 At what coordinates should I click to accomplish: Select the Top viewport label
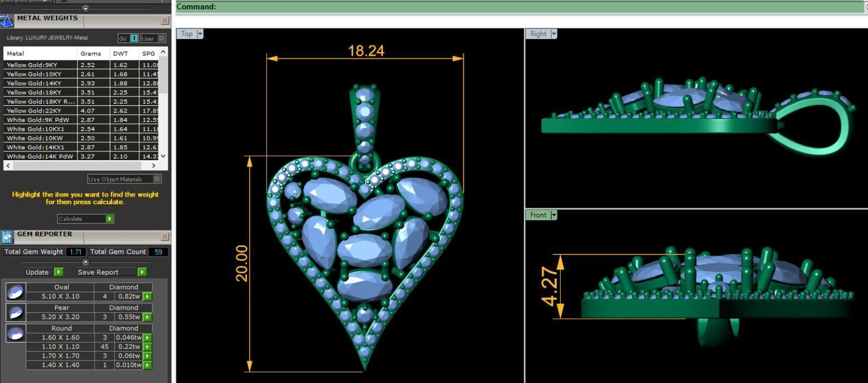click(x=187, y=34)
